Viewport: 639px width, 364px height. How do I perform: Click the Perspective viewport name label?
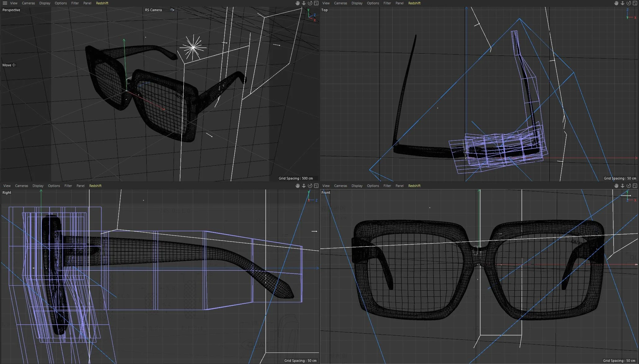(11, 10)
